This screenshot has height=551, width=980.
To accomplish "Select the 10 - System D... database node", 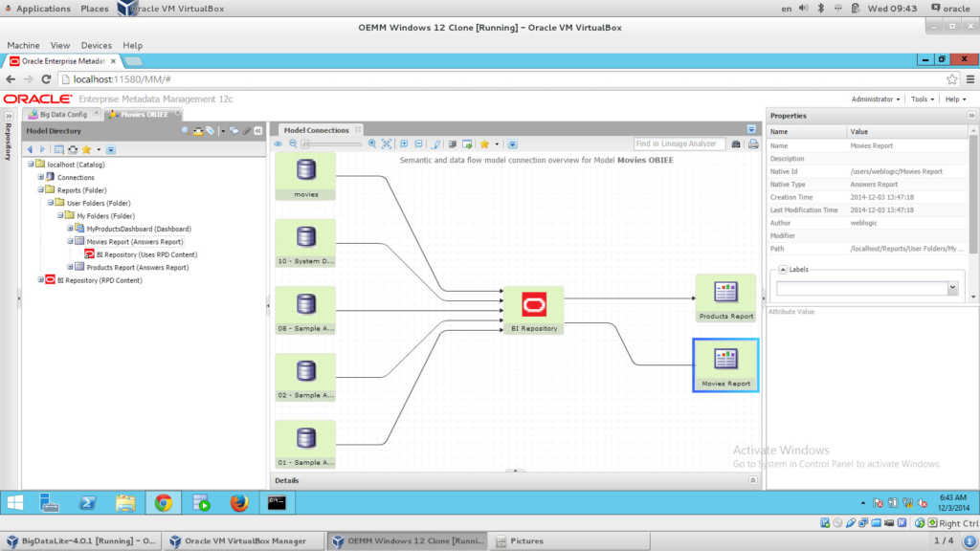I will coord(305,243).
